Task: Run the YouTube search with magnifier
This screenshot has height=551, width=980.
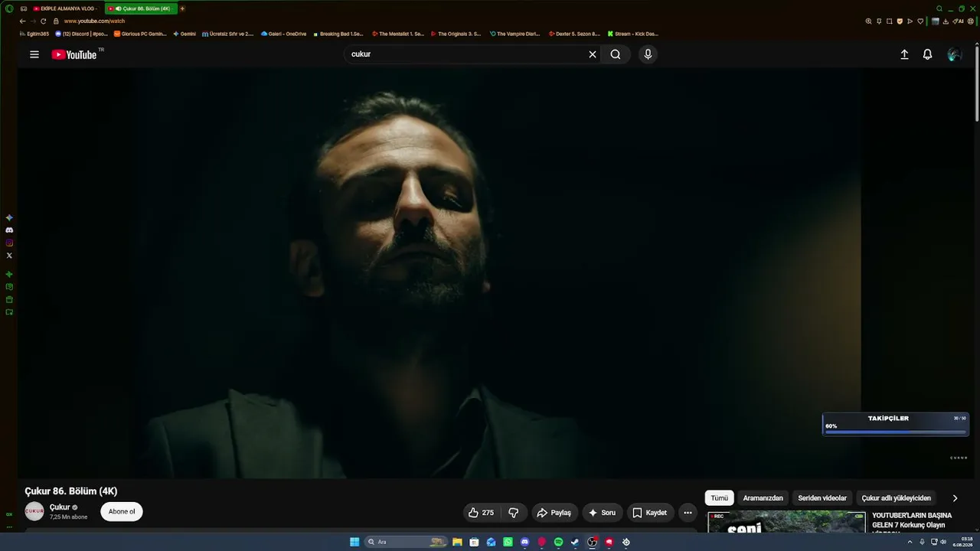Action: click(616, 54)
